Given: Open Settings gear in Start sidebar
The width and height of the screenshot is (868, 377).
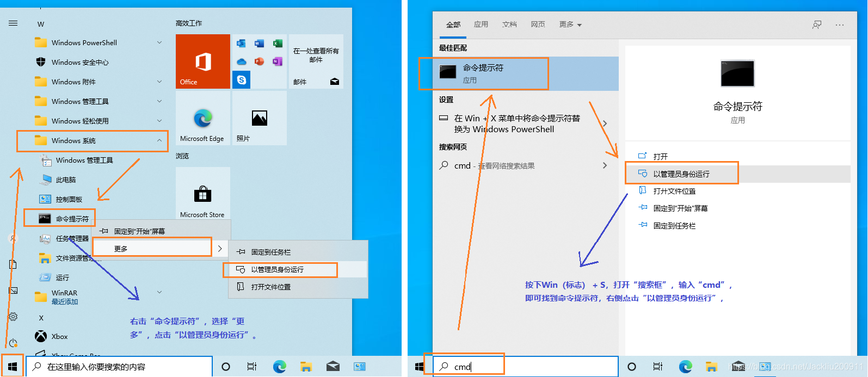Looking at the screenshot, I should (x=13, y=317).
